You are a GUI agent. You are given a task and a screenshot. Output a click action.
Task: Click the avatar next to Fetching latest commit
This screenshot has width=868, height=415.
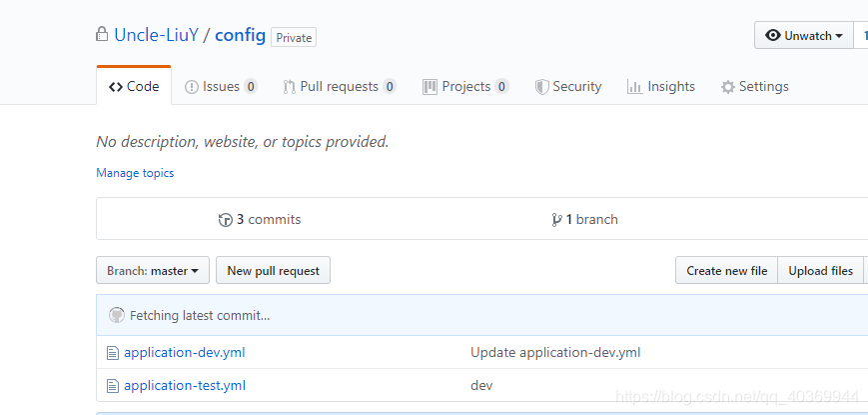click(x=117, y=315)
